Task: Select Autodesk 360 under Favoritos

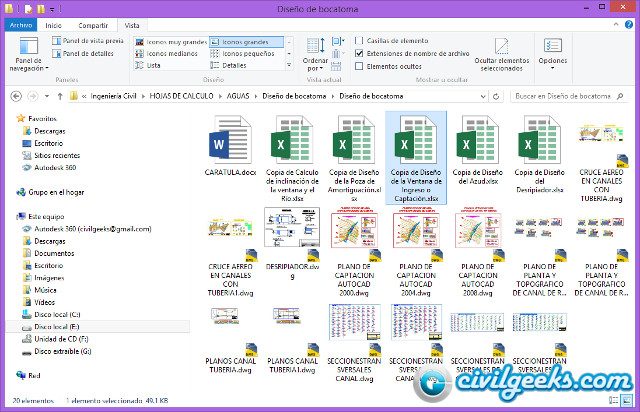Action: (56, 168)
